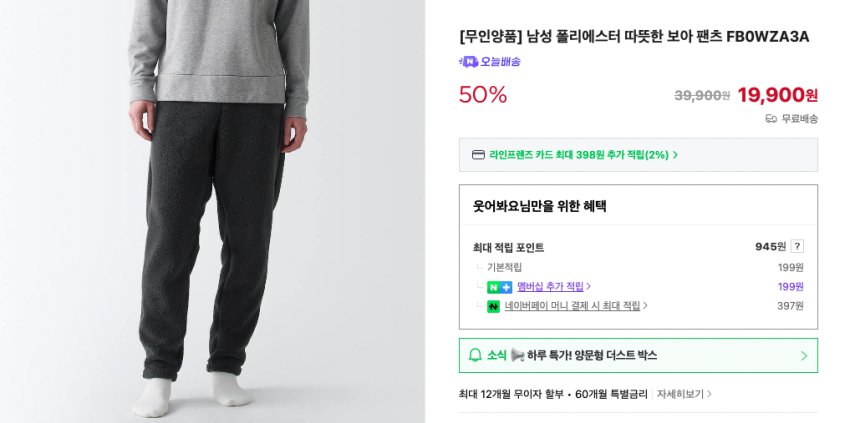Click the 오늘배송 delivery badge icon

tap(468, 62)
